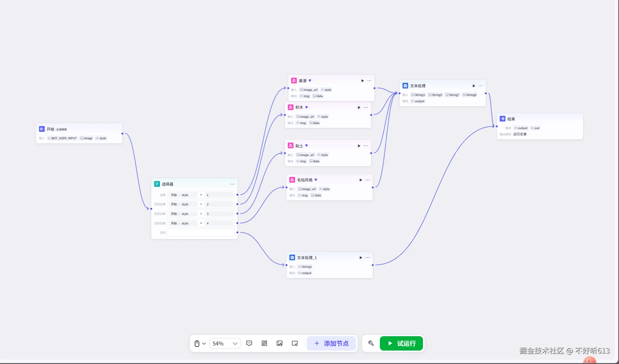Click the comment icon in bottom toolbar
Screen dimensions: 619x364
(x=249, y=343)
